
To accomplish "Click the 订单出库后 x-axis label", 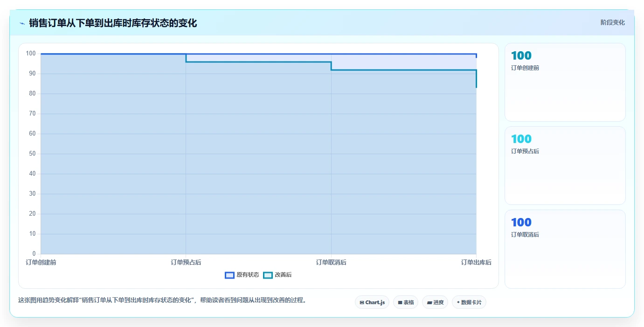I will point(476,262).
